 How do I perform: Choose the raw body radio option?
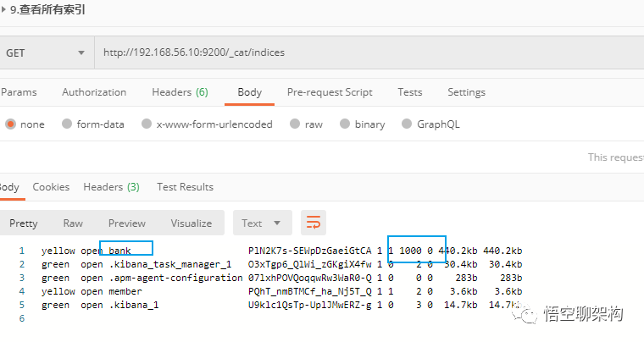tap(295, 124)
